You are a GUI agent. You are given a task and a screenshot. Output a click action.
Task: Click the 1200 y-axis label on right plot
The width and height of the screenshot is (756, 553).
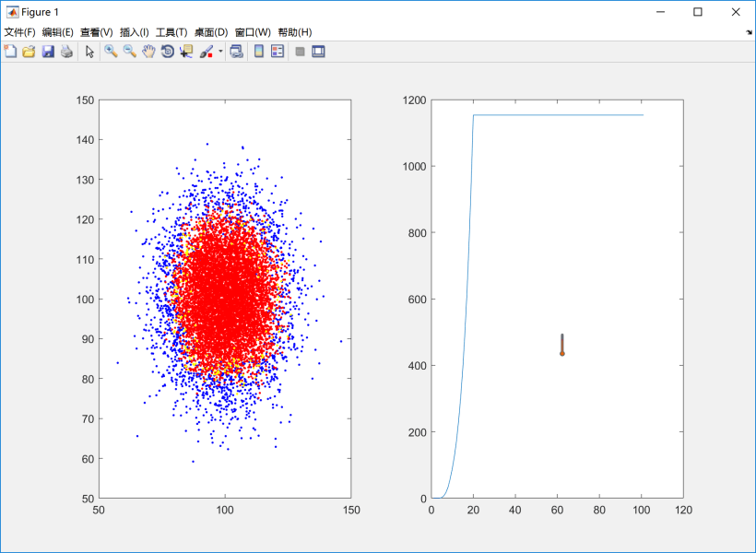(x=415, y=100)
